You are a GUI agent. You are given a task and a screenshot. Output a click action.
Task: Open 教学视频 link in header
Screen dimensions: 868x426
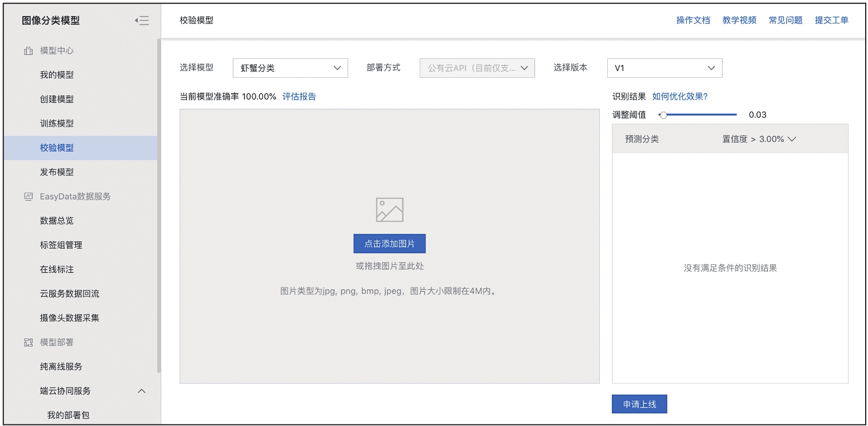(739, 20)
